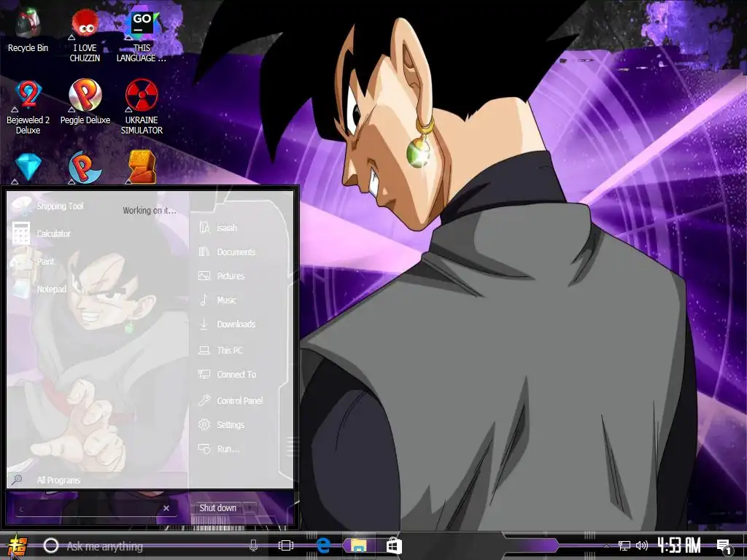Screen dimensions: 747x560
Task: Launch the Bejeweled 2 Deluxe shortcut
Action: (28, 107)
